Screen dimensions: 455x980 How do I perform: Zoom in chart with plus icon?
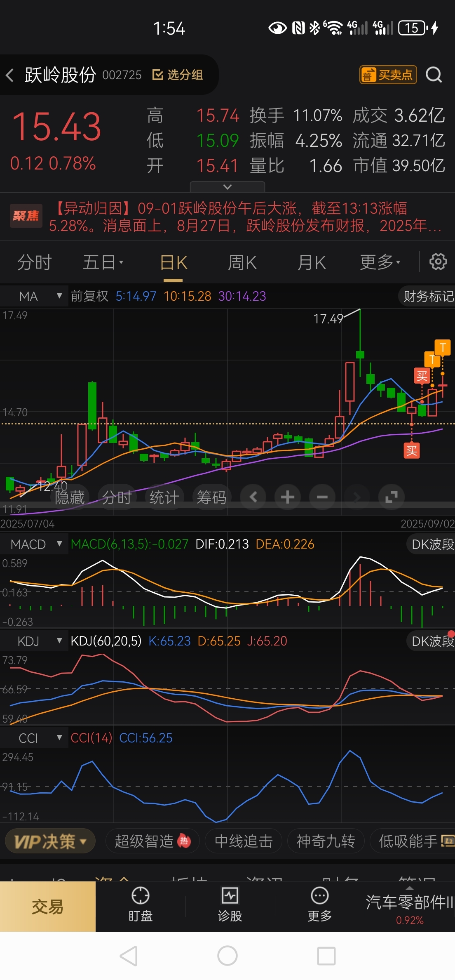287,497
